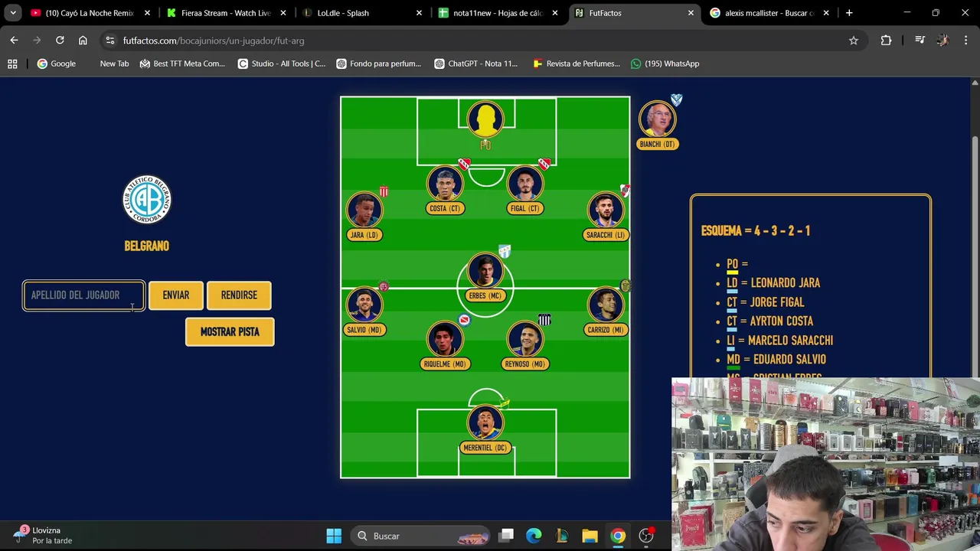Open the Studio - All Tools bookmark

[281, 64]
